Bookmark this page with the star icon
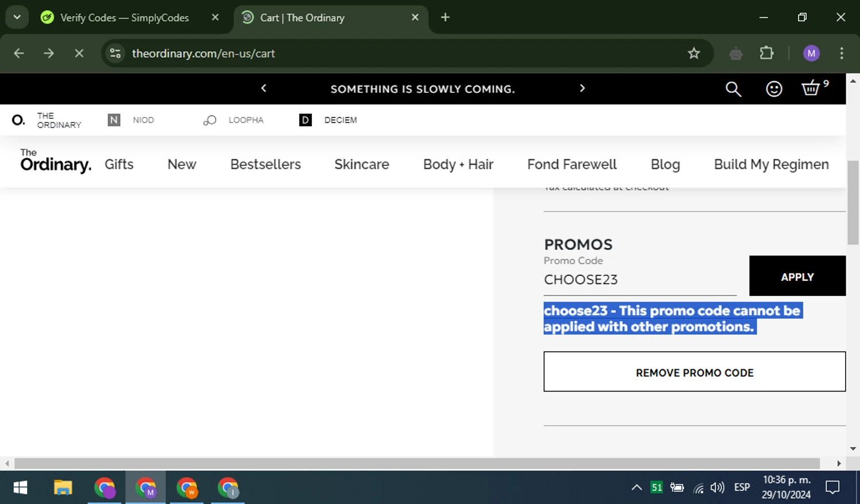 [x=694, y=53]
